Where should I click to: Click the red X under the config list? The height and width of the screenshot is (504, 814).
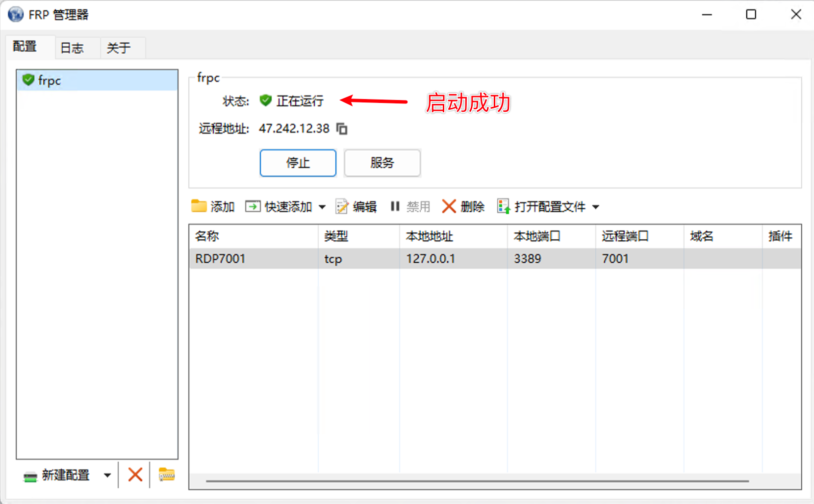pyautogui.click(x=135, y=475)
